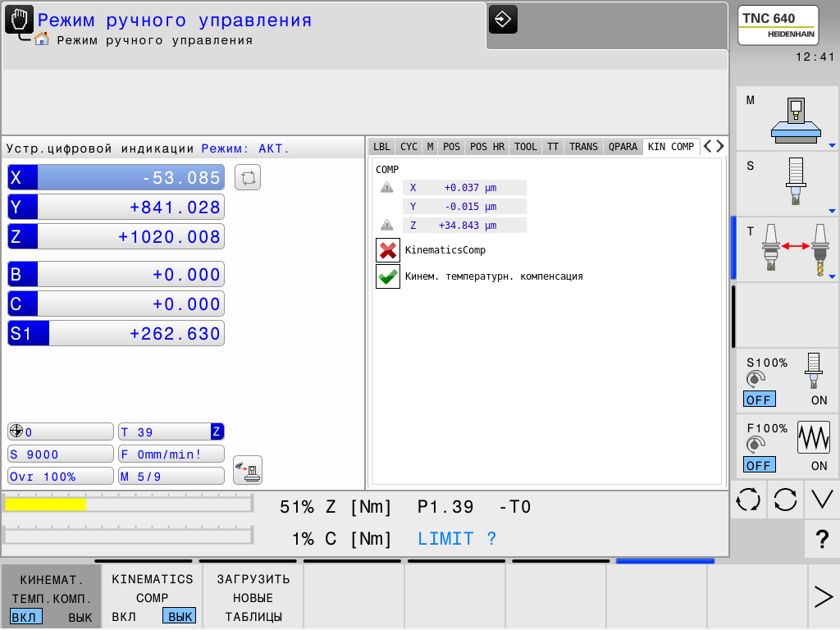Click the manual operation hand icon

[20, 21]
